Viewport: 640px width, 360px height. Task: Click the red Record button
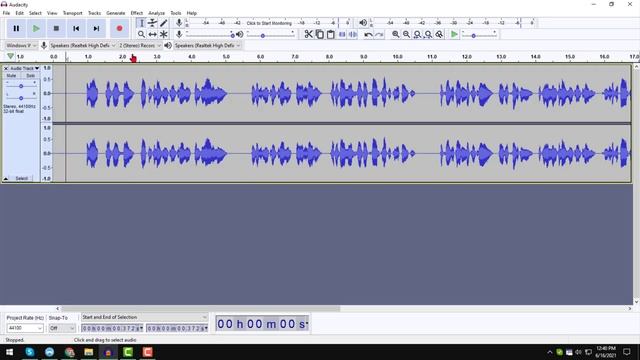click(x=119, y=29)
